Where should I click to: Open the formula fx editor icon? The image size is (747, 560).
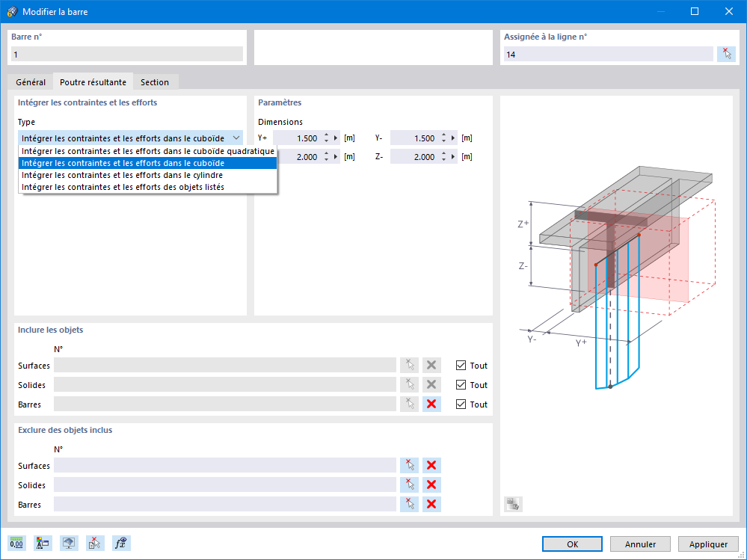121,543
